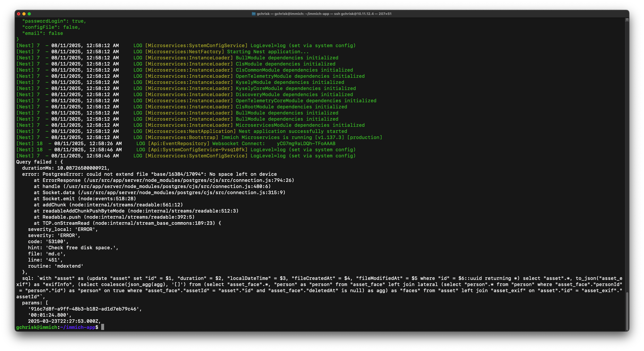Click the 'No space left on device' error text
Viewport: 644px width, 351px height.
(243, 174)
